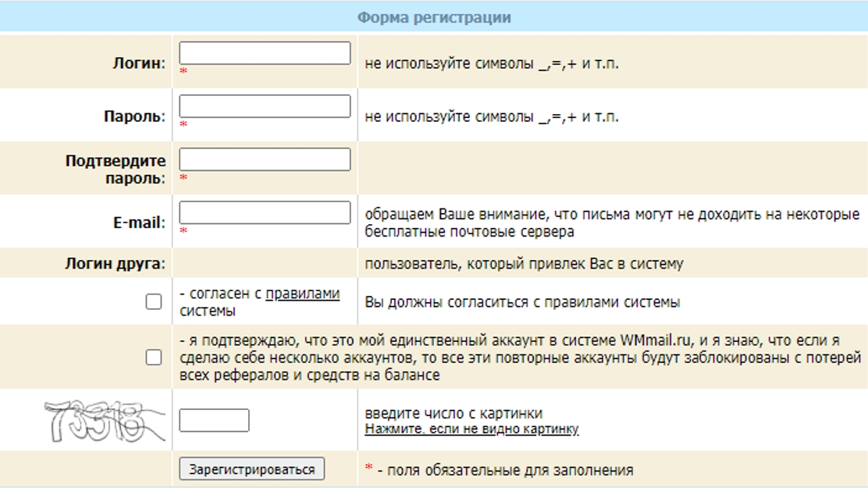Click the 'Форма регистрации' header text
The height and width of the screenshot is (488, 868).
point(434,17)
